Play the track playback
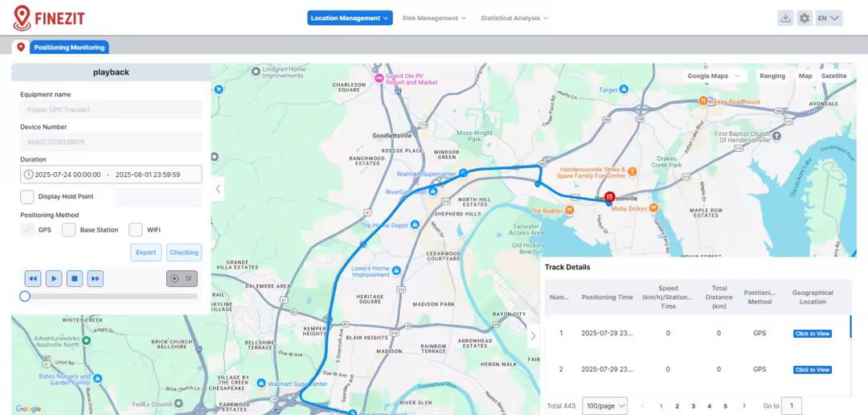The image size is (868, 415). 54,279
